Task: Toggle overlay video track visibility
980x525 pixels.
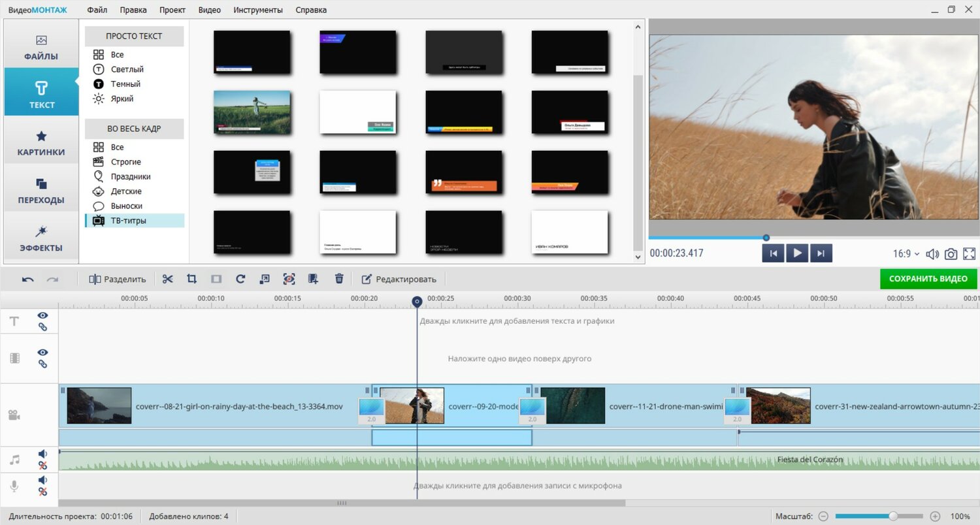Action: 42,353
